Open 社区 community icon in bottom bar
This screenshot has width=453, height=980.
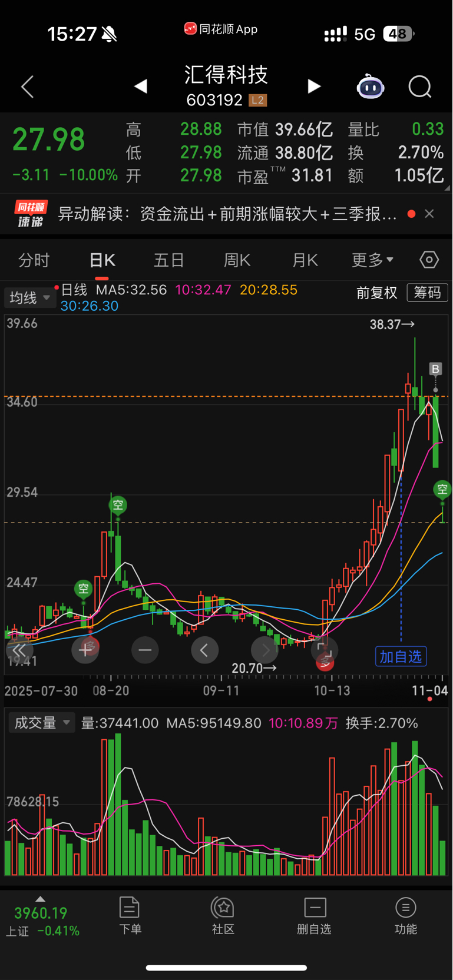223,915
